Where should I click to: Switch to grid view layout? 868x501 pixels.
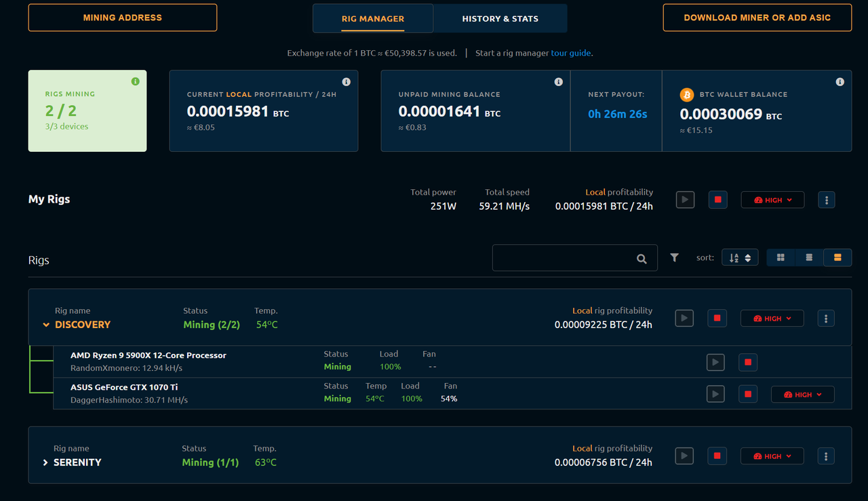(781, 258)
